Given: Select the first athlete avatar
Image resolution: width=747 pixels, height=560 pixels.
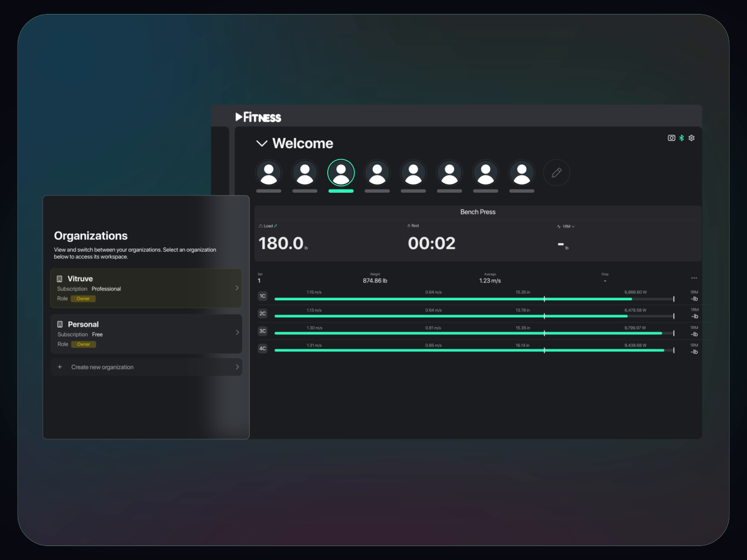Looking at the screenshot, I should click(269, 173).
